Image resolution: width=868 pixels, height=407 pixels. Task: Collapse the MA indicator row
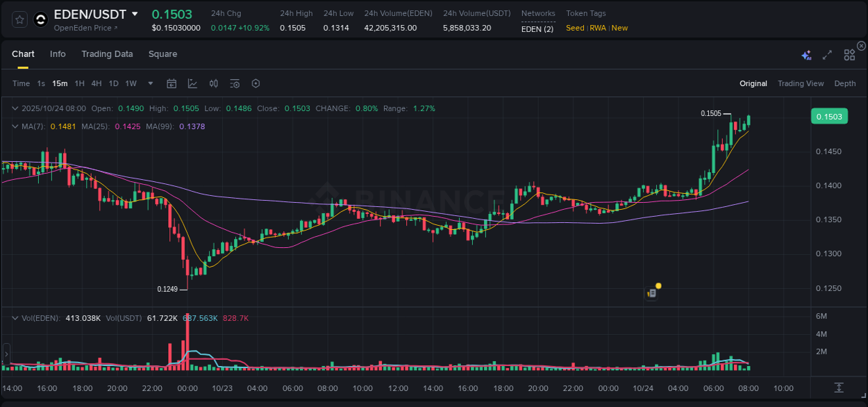click(x=15, y=126)
